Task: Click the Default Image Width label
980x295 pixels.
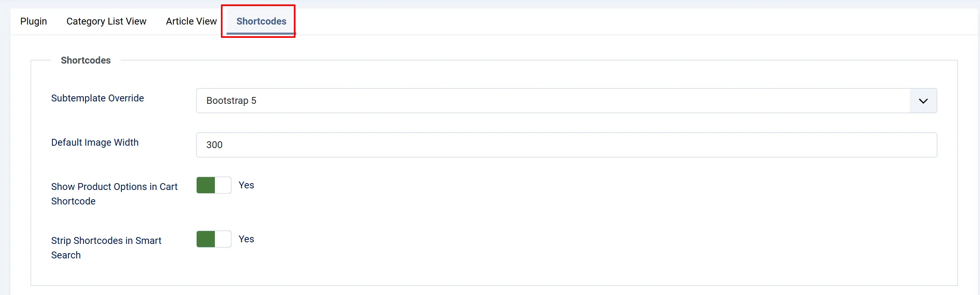Action: pos(95,142)
